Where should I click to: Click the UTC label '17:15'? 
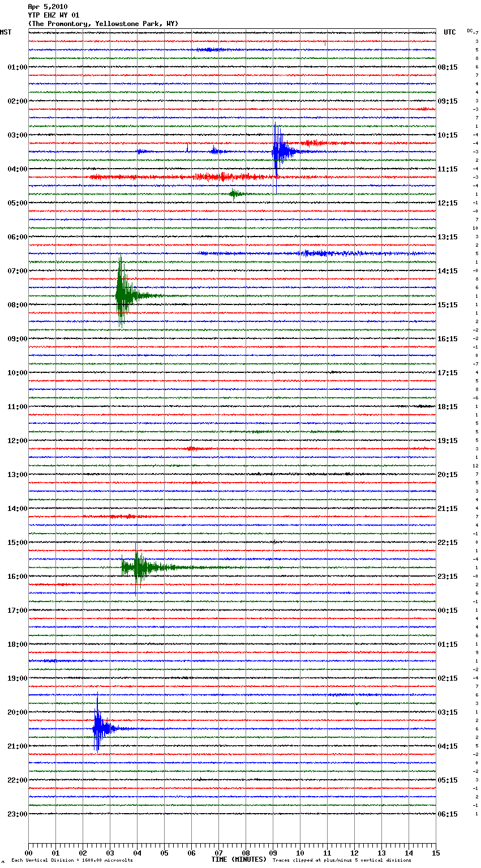[448, 373]
